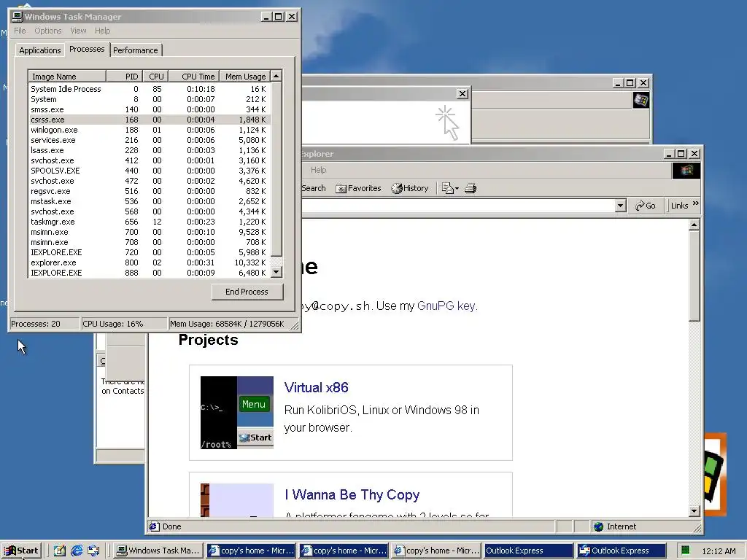Click the Windows logo throbber in Internet Explorer
The width and height of the screenshot is (747, 560).
click(x=686, y=171)
